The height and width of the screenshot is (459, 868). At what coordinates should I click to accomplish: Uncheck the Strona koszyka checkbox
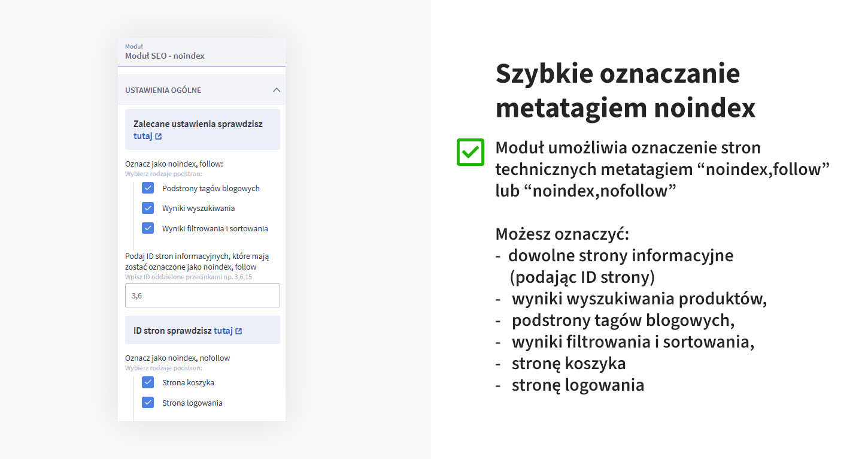148,382
